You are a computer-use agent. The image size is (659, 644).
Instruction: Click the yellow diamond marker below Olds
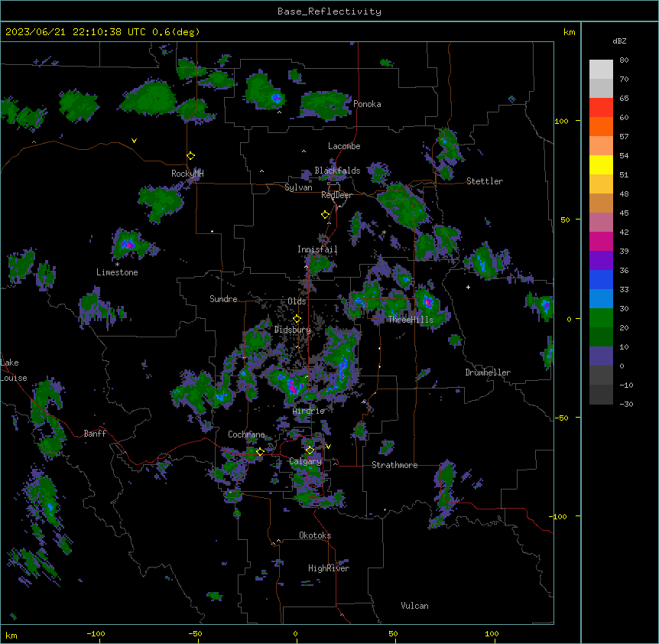[x=297, y=319]
